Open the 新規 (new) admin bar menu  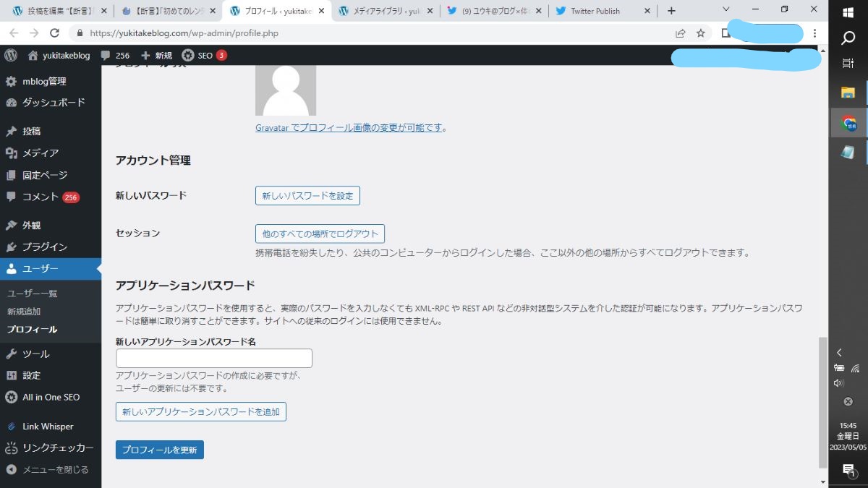(156, 56)
